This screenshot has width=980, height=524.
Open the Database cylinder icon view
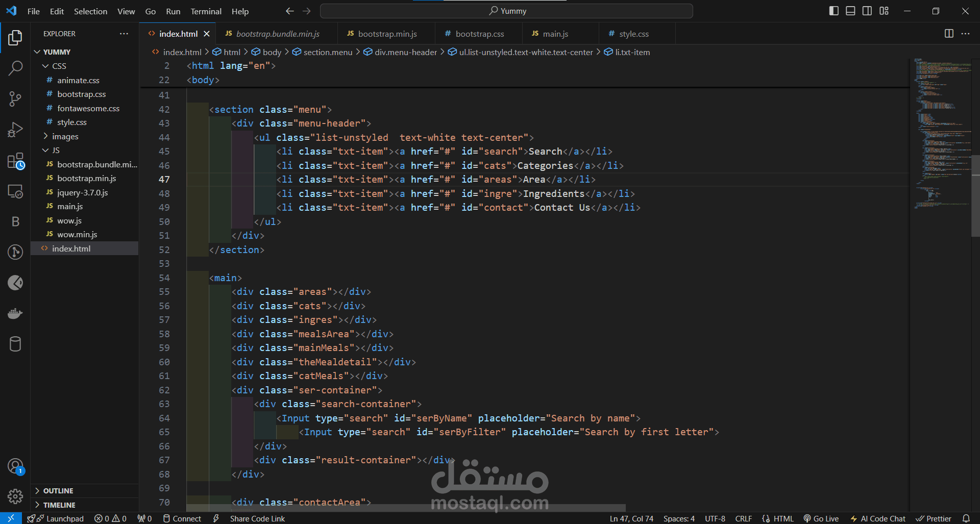[x=15, y=344]
